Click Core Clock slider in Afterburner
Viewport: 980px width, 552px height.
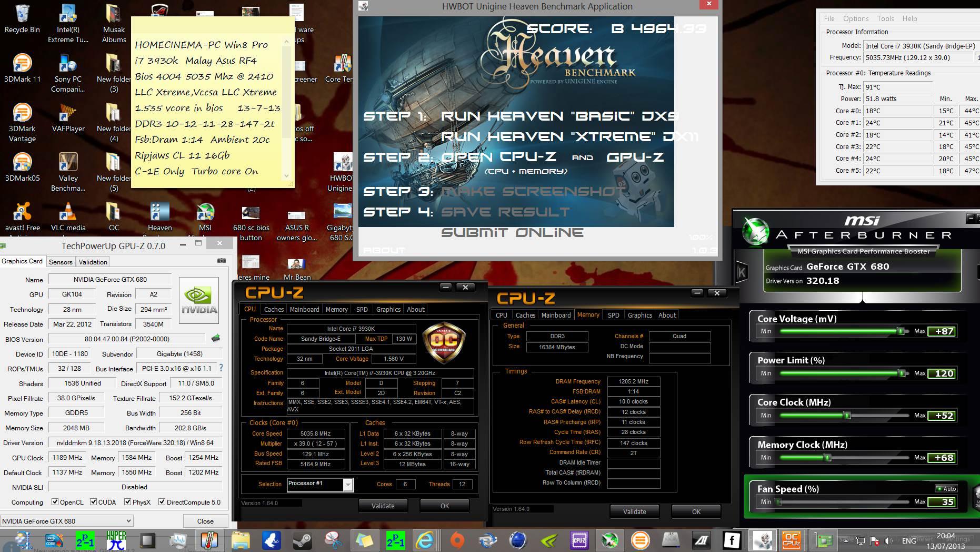click(844, 416)
